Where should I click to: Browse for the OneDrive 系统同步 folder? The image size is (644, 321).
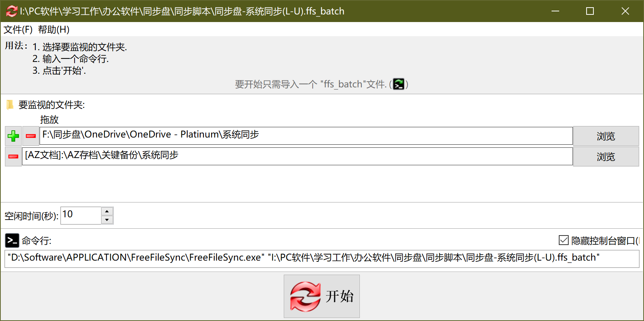[x=606, y=136]
